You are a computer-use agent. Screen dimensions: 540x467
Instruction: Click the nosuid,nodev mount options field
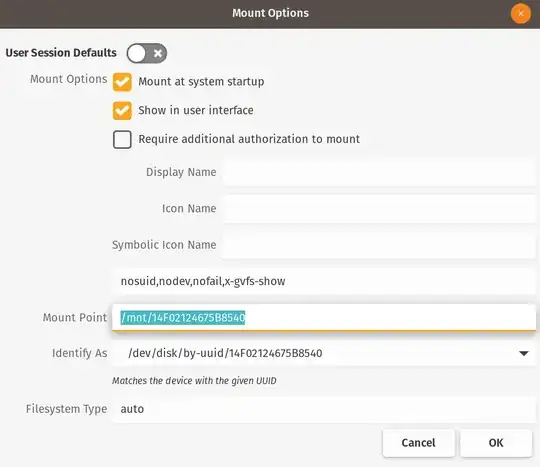click(324, 281)
